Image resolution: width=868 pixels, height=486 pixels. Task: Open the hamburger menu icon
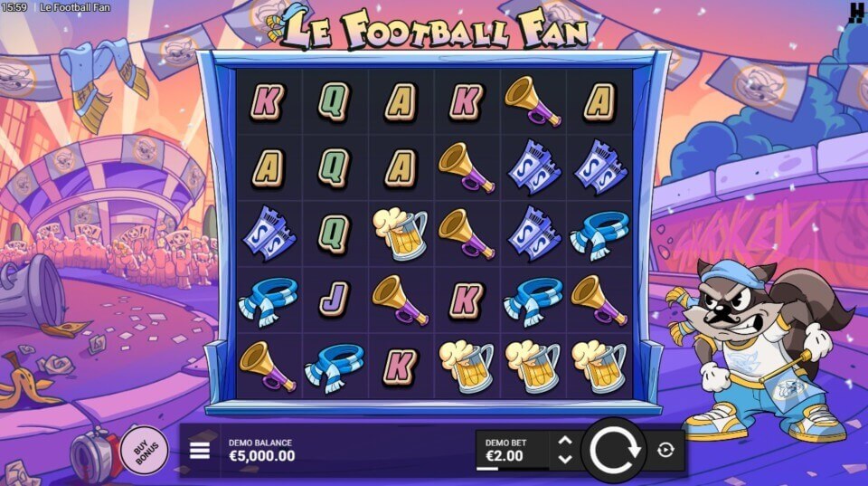tap(199, 451)
